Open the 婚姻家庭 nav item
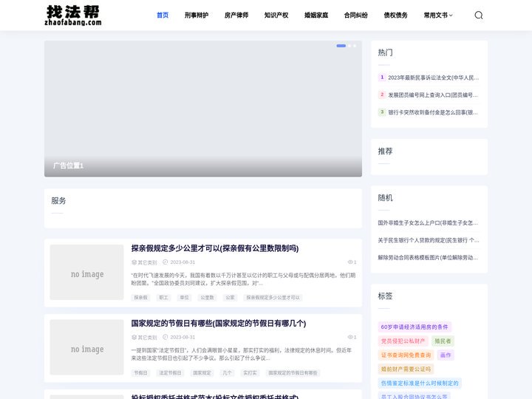 (x=316, y=15)
